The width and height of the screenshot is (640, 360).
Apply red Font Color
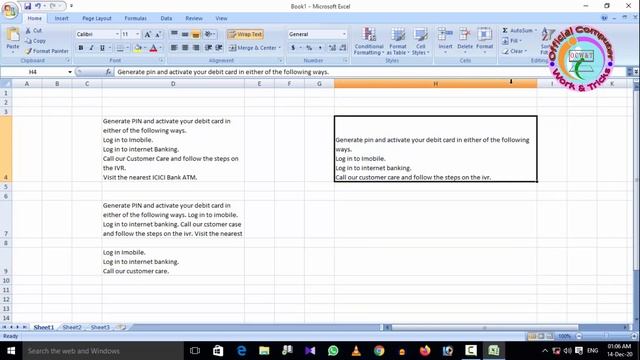click(153, 48)
